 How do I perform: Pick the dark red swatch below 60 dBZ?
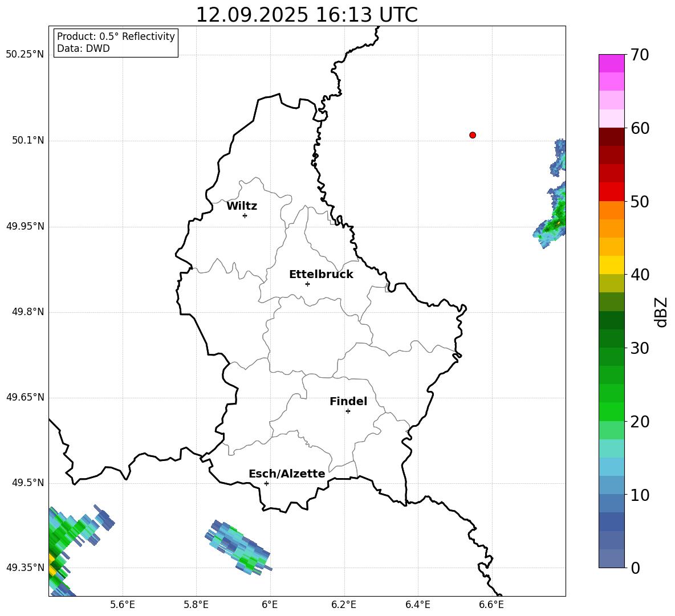[x=611, y=137]
